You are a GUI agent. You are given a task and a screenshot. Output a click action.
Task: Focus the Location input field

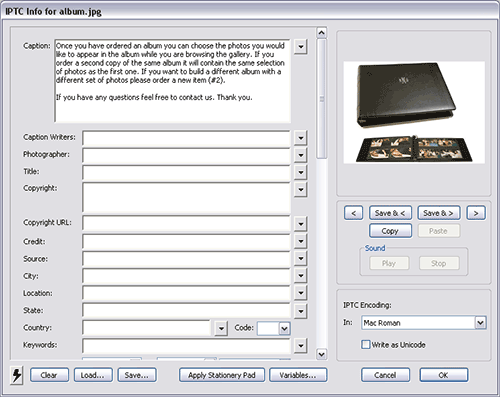pyautogui.click(x=186, y=293)
